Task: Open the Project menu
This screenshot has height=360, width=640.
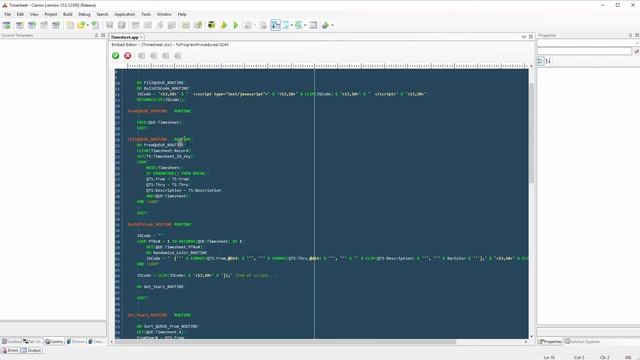Action: [x=51, y=14]
